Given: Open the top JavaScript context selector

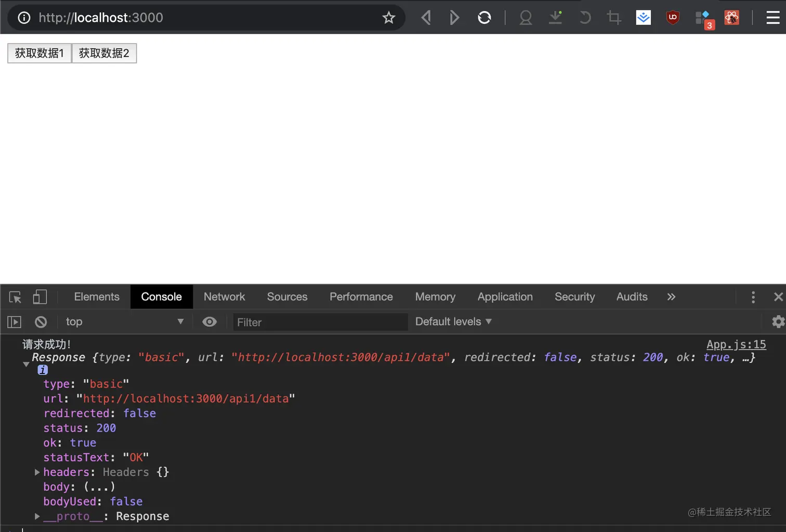Looking at the screenshot, I should tap(125, 322).
